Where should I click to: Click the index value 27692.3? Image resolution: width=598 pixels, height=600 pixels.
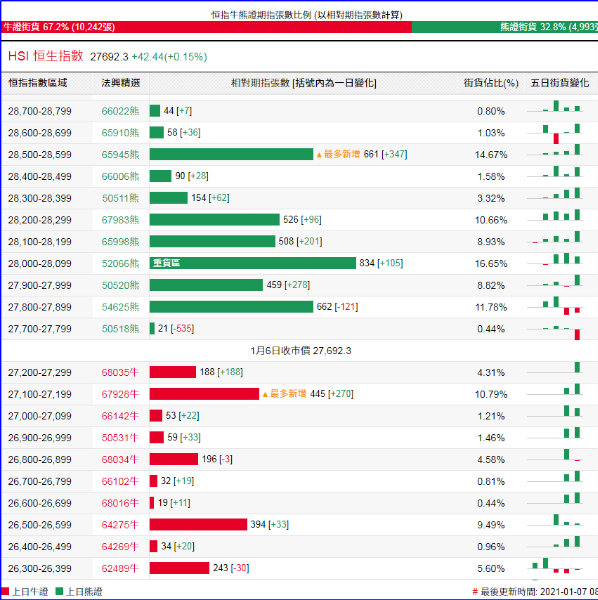click(109, 57)
